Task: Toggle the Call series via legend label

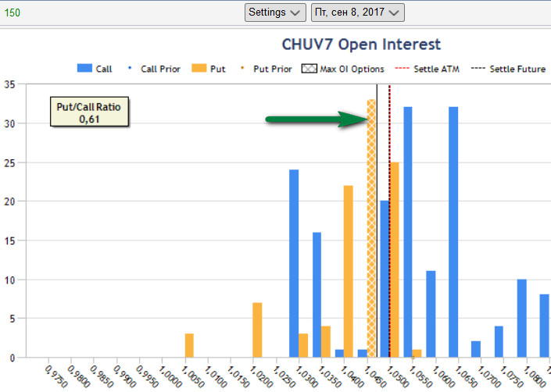Action: [104, 69]
